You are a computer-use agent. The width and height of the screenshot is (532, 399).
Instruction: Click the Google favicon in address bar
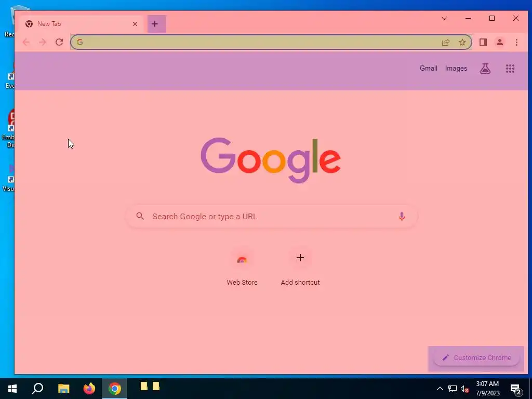[x=80, y=42]
